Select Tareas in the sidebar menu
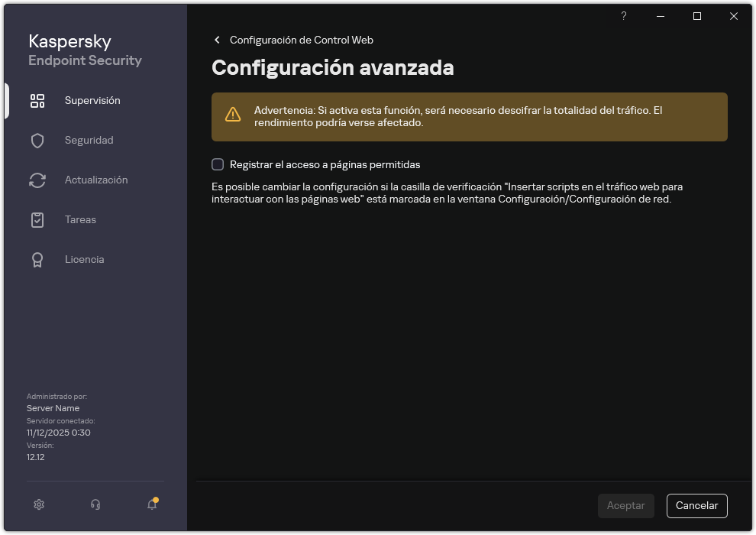The image size is (756, 535). pos(80,219)
